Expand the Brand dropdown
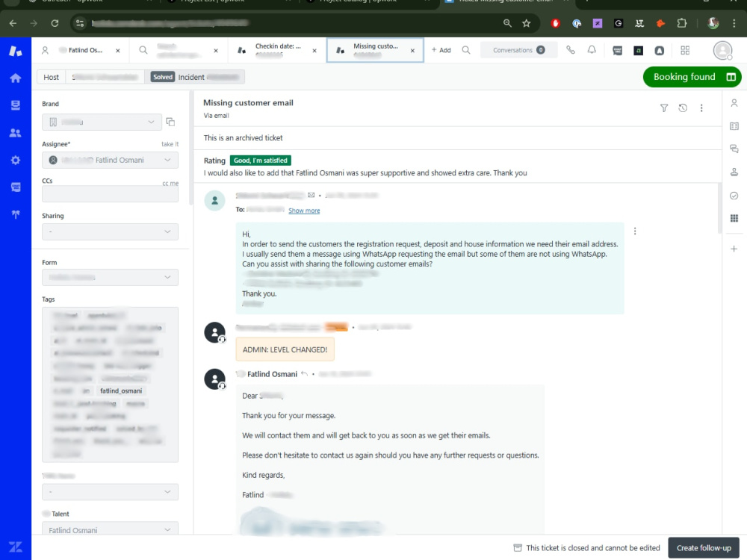This screenshot has height=560, width=747. point(102,122)
